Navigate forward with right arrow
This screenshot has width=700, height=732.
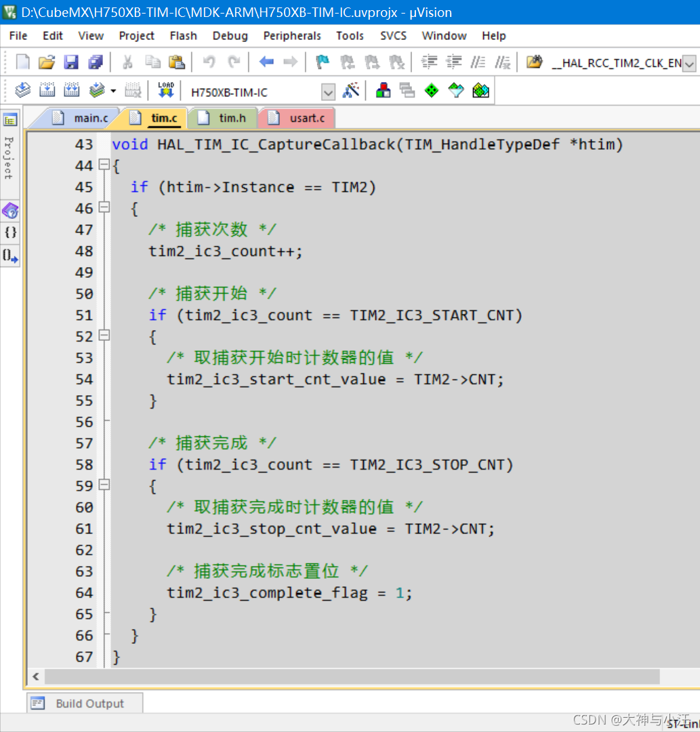click(x=290, y=62)
